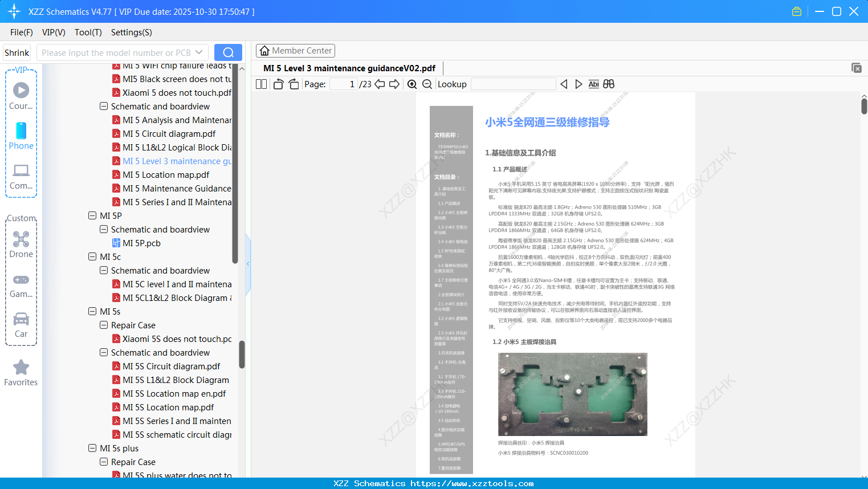Click the www.xzztools.com status bar link
The width and height of the screenshot is (868, 489).
(x=472, y=483)
